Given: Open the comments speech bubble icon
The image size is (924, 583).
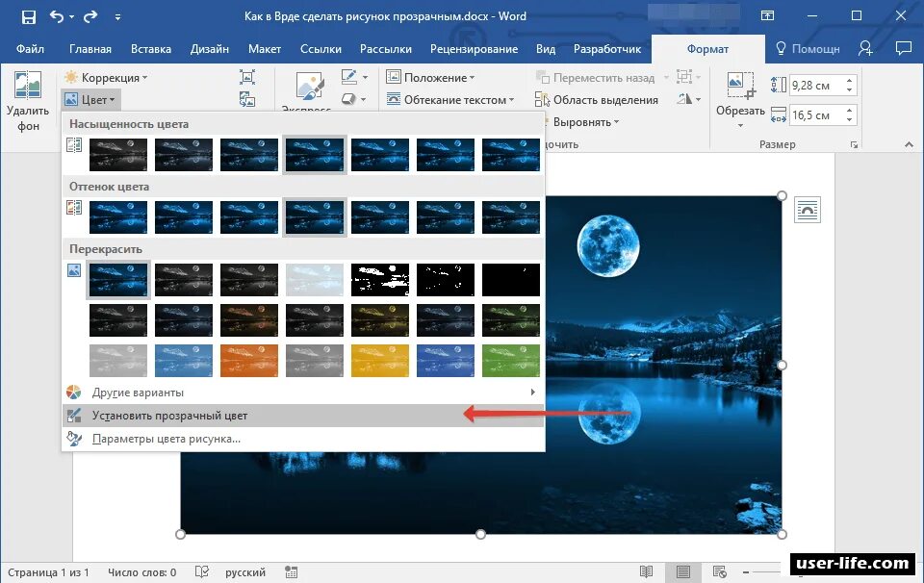Looking at the screenshot, I should click(x=903, y=48).
